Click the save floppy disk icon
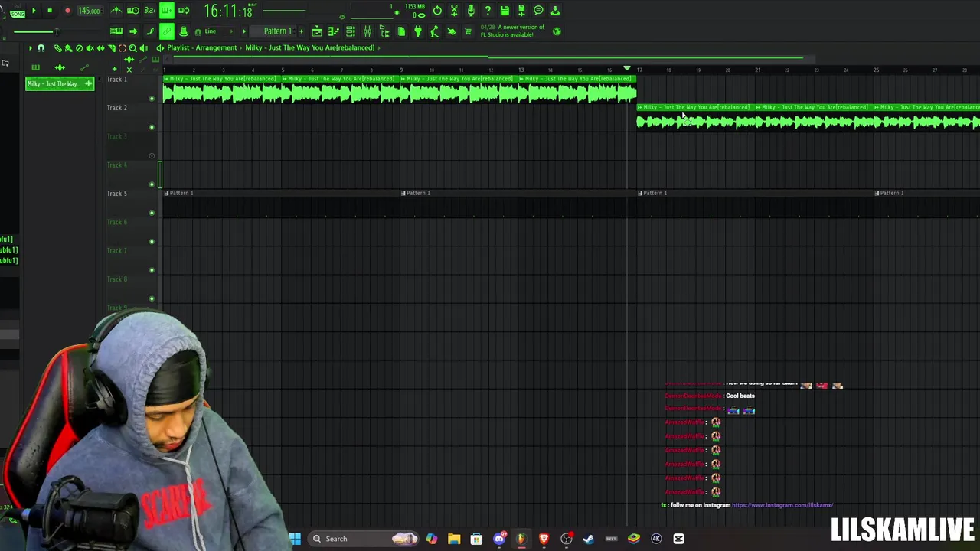Image resolution: width=980 pixels, height=551 pixels. pyautogui.click(x=505, y=11)
